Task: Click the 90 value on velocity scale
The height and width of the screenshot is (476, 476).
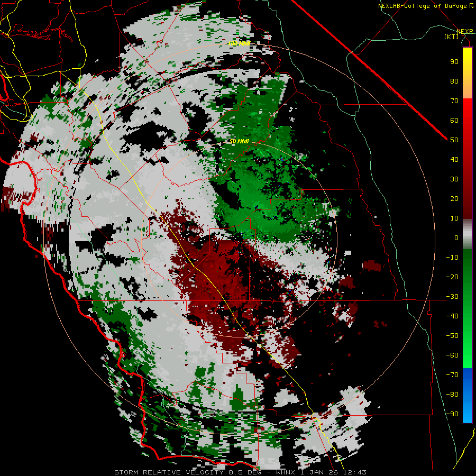Action: pos(454,62)
